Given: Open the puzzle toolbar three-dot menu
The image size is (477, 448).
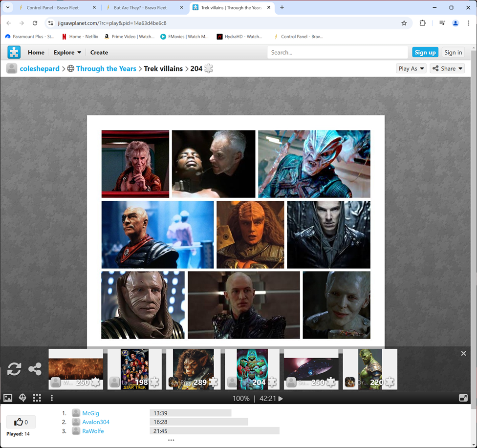Looking at the screenshot, I should coord(52,398).
